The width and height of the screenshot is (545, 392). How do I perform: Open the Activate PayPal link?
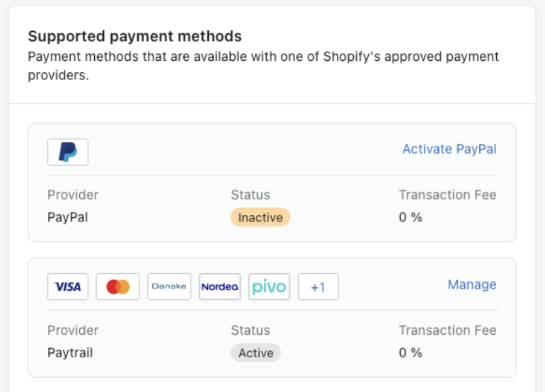[449, 149]
